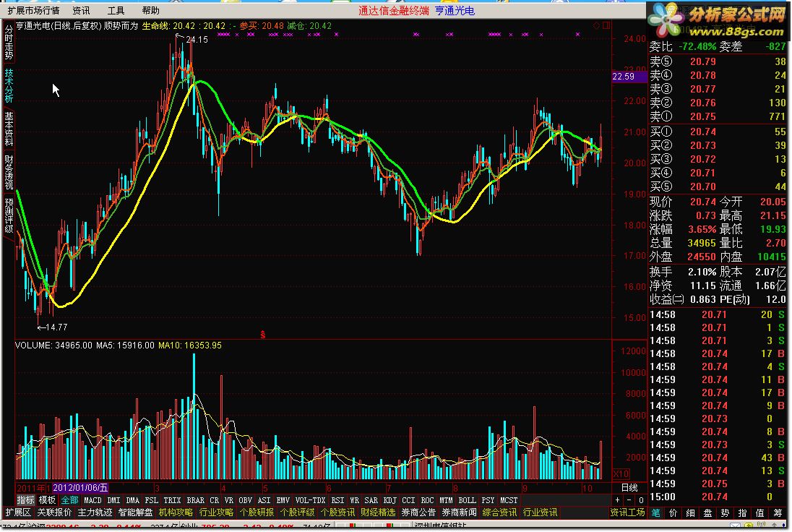Apply the RSI indicator
Screen dimensions: 792x532
[x=337, y=500]
